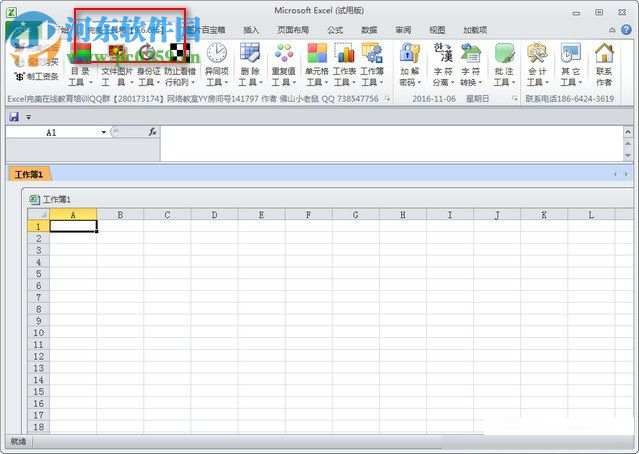
Task: Click the fx insert function icon
Action: pyautogui.click(x=152, y=132)
